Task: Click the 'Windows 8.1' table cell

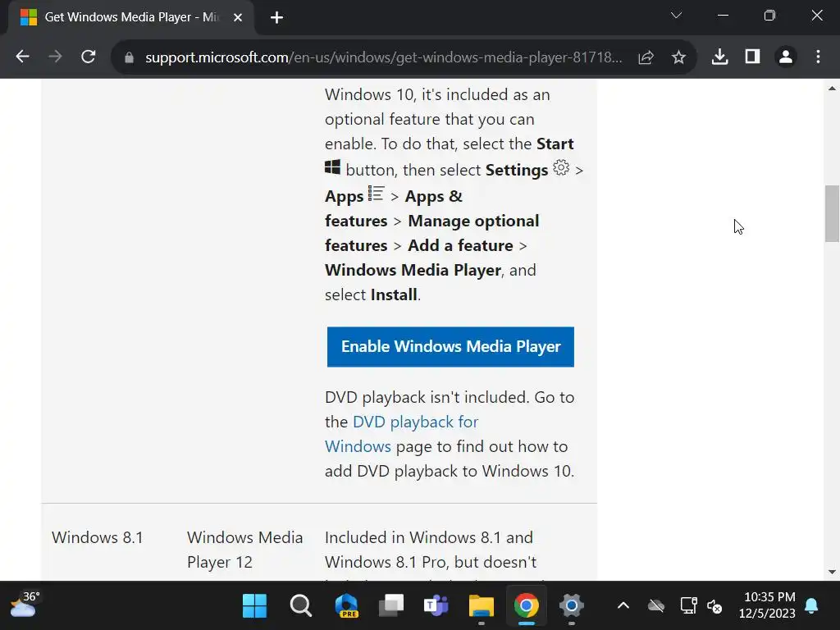Action: point(98,537)
